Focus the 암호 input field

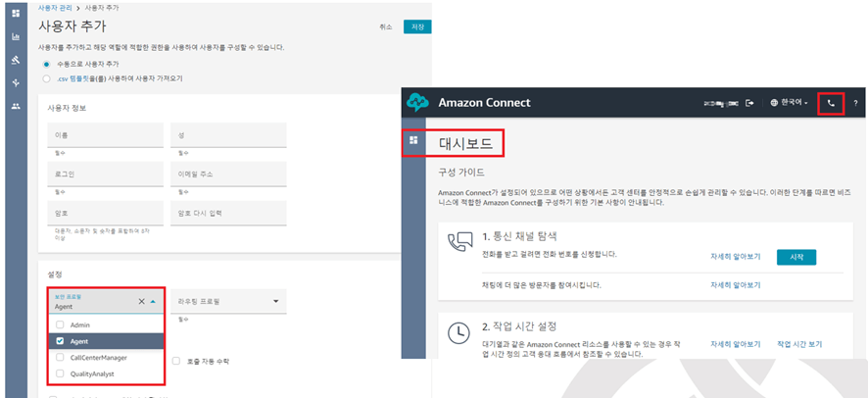(106, 213)
